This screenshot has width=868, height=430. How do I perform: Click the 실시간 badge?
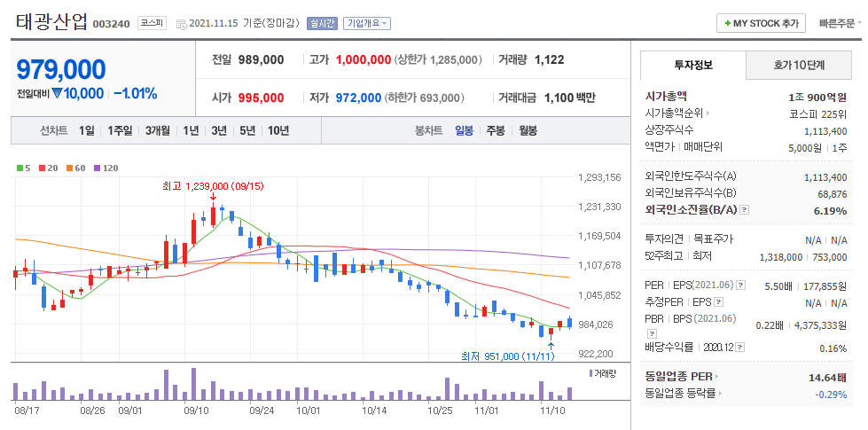pyautogui.click(x=322, y=24)
